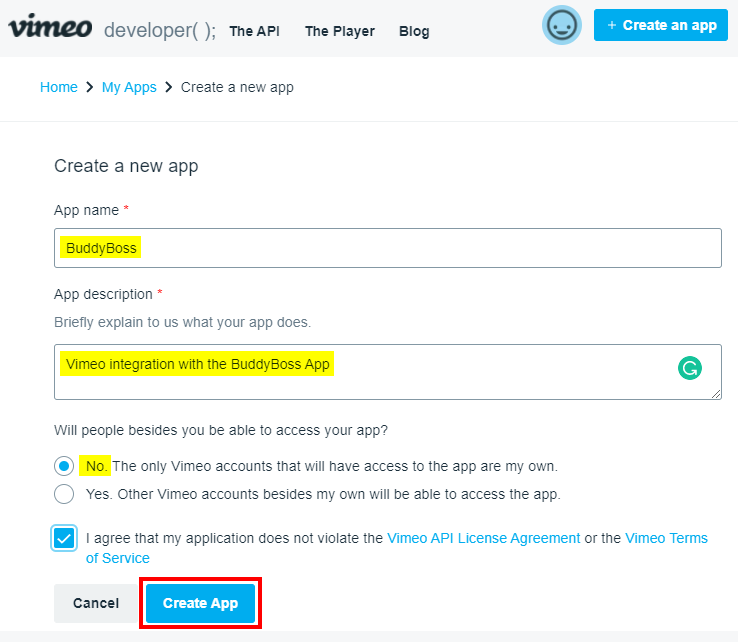Click the chevron after My Apps breadcrumb
The height and width of the screenshot is (642, 738).
pyautogui.click(x=169, y=88)
